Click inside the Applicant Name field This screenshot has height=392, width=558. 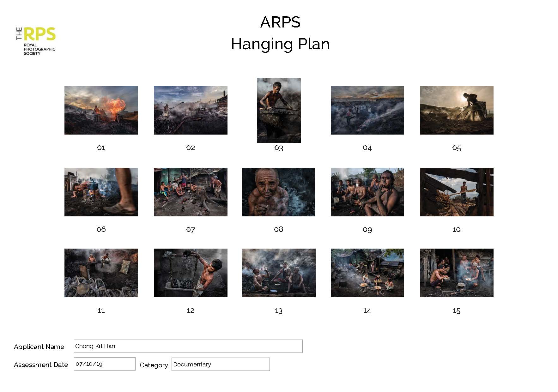(188, 346)
